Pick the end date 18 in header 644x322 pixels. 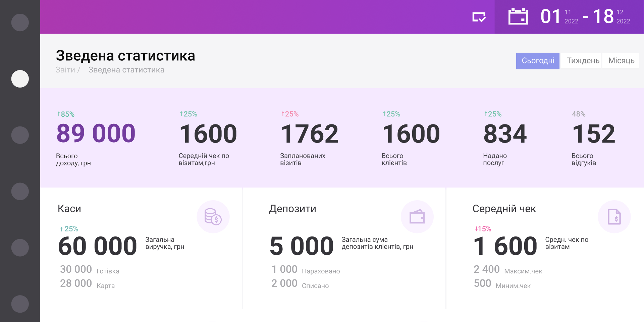(x=603, y=16)
